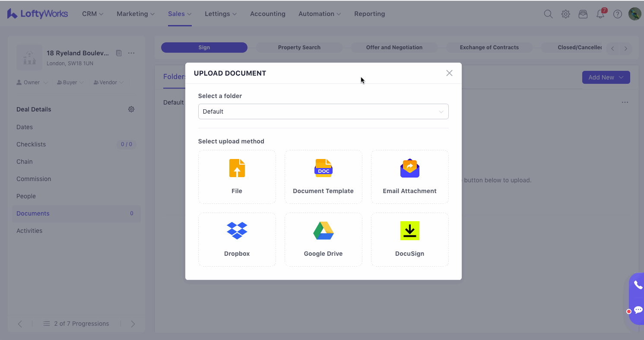644x340 pixels.
Task: Open the help question mark icon
Action: [x=618, y=14]
